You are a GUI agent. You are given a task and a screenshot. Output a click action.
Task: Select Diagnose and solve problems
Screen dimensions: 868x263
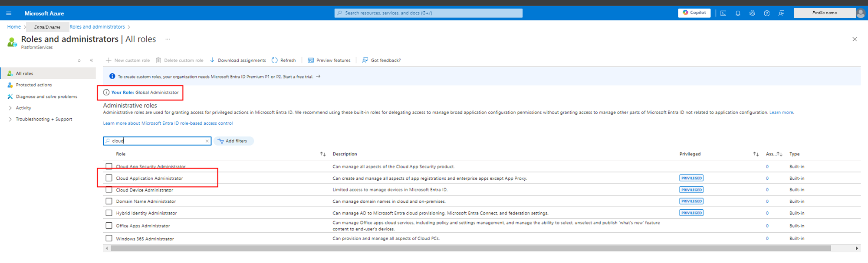pyautogui.click(x=46, y=97)
